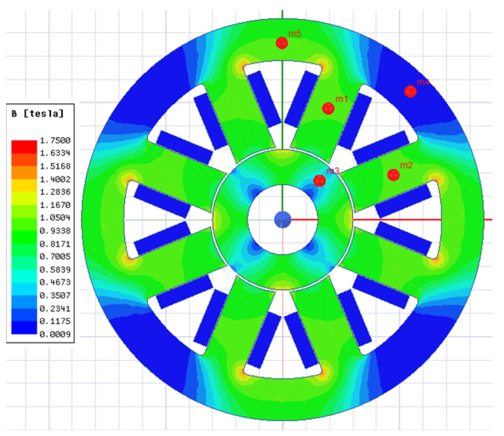Click the m4 marker text label
This screenshot has width=504, height=436.
click(423, 82)
